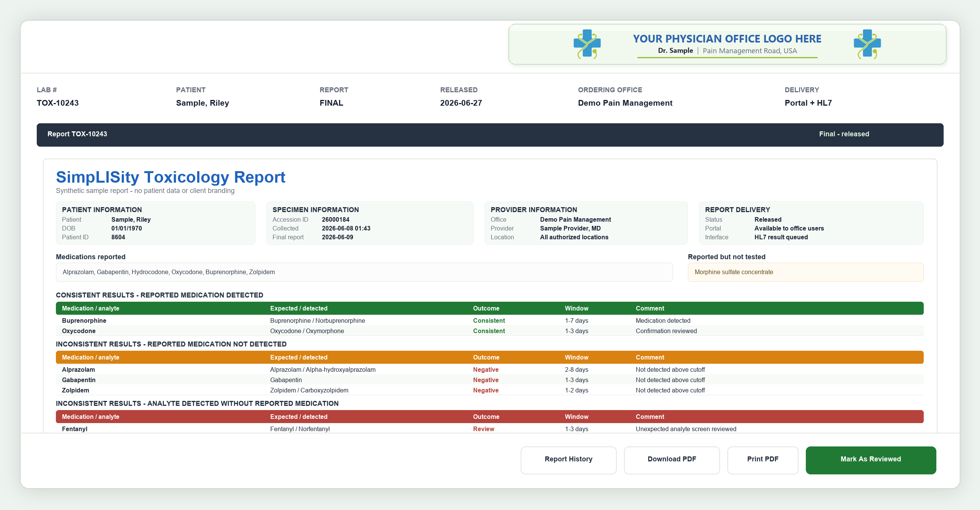Click the Download PDF button

672,460
